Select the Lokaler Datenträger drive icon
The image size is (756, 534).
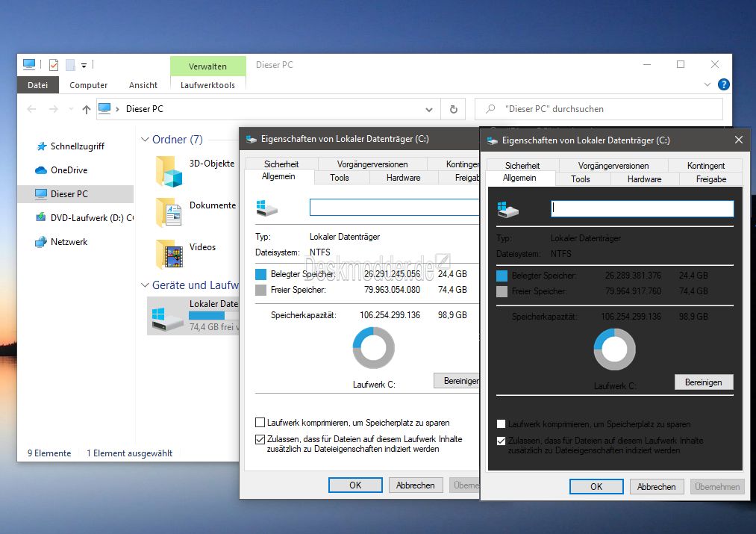tap(166, 319)
